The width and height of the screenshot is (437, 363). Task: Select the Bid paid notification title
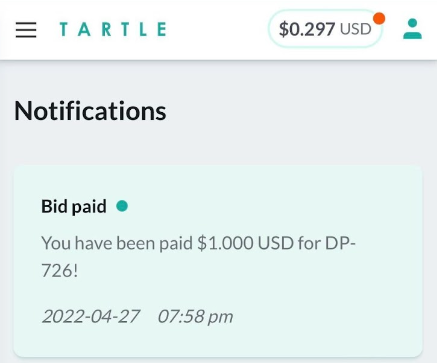coord(74,206)
